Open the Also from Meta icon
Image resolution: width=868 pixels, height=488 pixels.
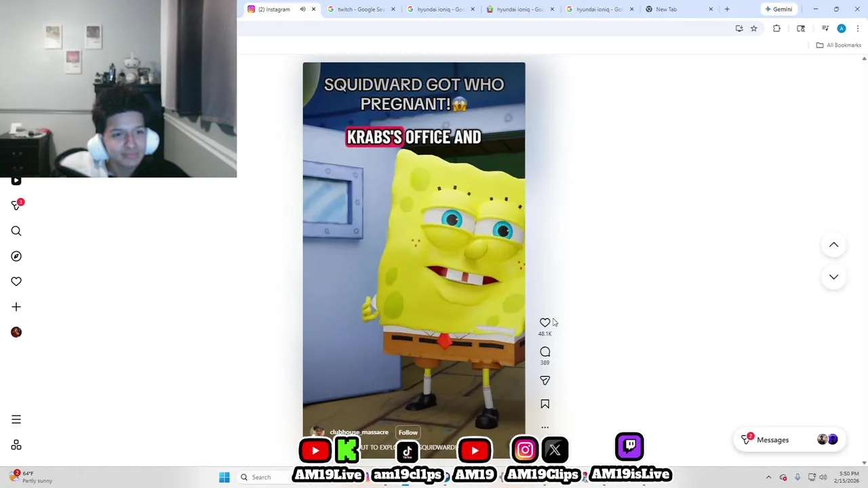tap(16, 445)
